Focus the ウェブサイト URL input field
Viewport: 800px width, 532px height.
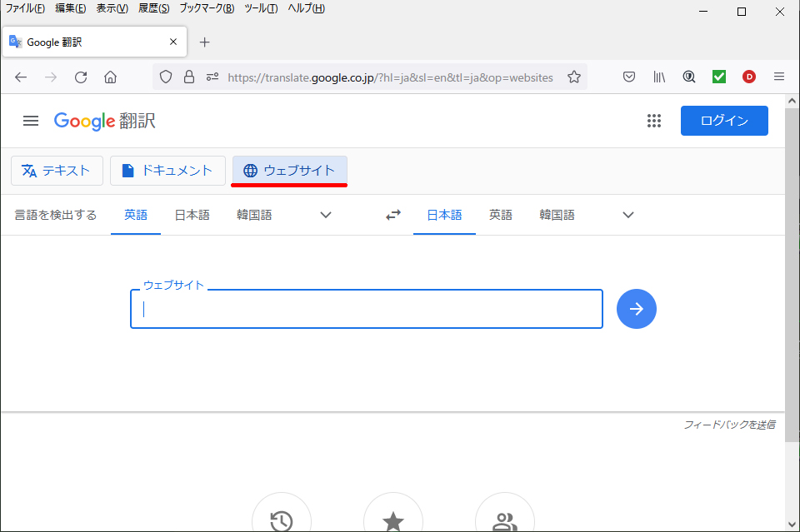click(x=367, y=310)
